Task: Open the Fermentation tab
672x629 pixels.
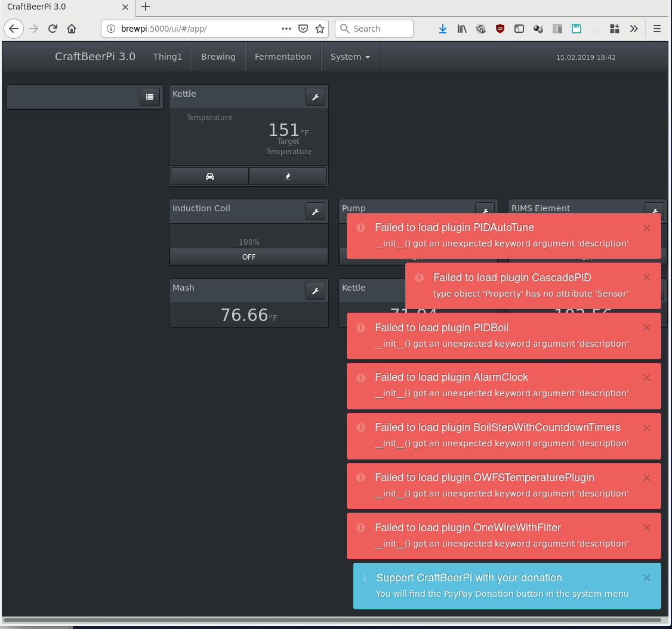Action: [x=283, y=57]
